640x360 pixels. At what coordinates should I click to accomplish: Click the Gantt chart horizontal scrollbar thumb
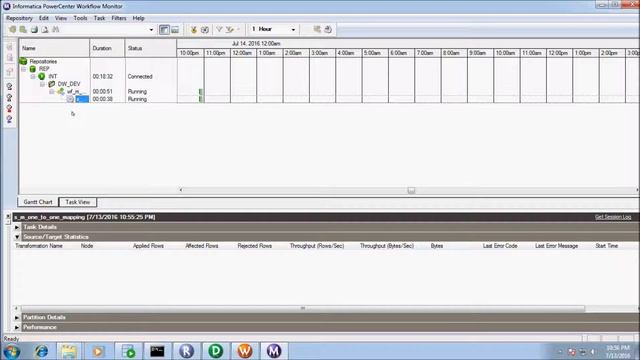411,190
